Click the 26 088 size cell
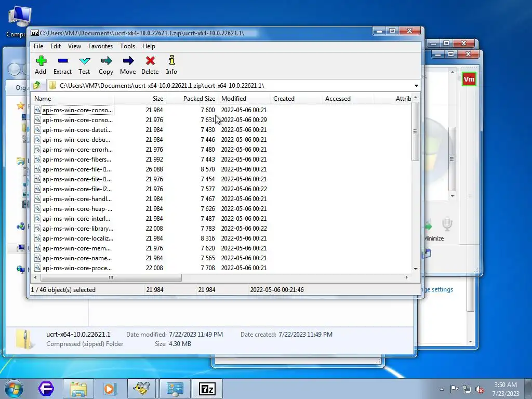532x399 pixels. point(154,169)
